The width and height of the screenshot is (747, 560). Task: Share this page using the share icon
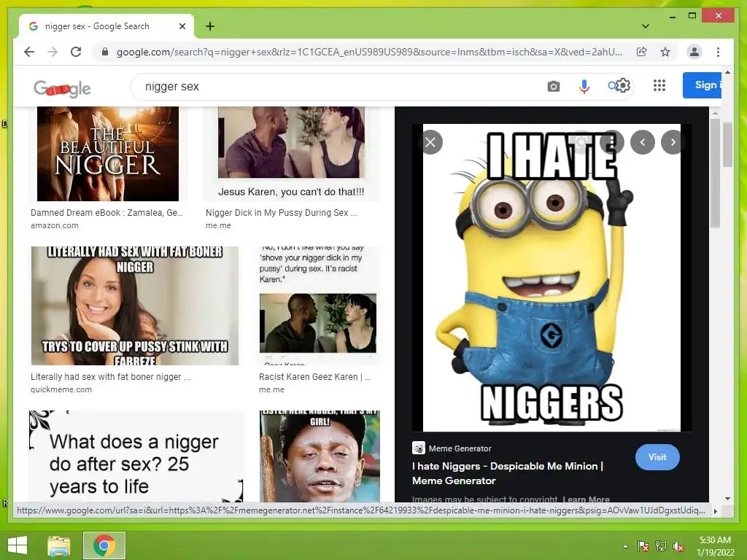click(642, 52)
